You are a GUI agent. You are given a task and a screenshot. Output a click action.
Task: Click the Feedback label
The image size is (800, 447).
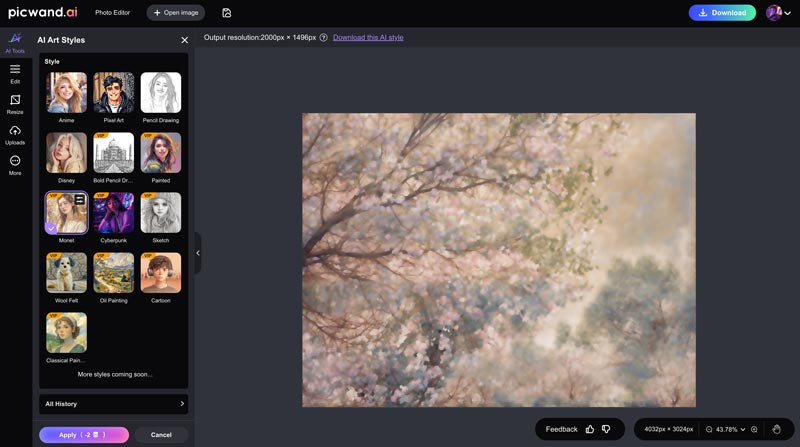pyautogui.click(x=561, y=429)
